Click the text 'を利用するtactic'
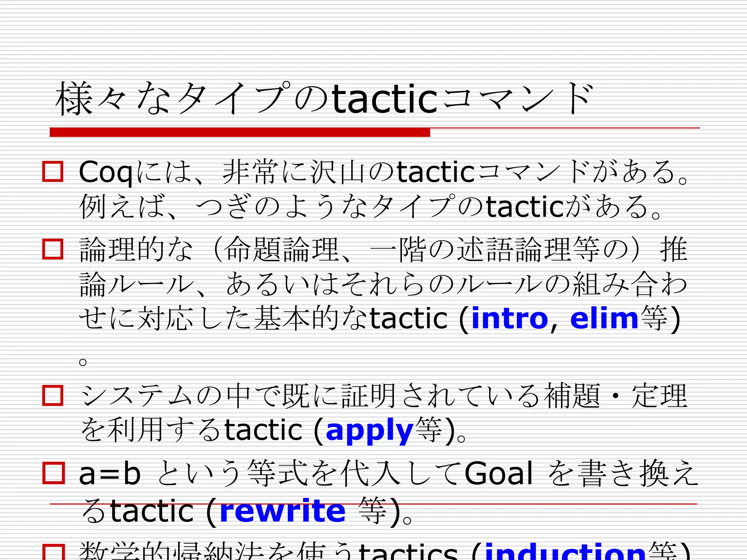The height and width of the screenshot is (560, 747). coord(191,430)
